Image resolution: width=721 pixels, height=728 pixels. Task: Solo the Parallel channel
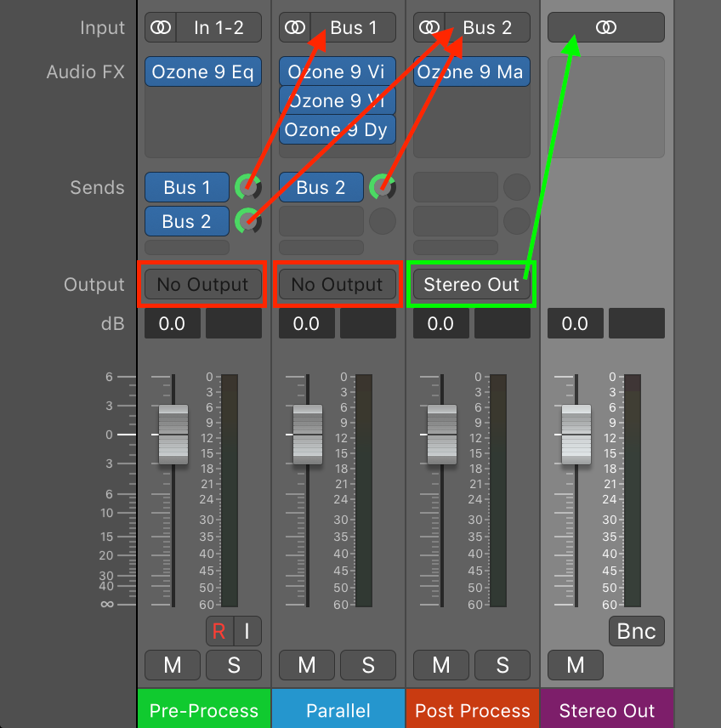coord(368,665)
